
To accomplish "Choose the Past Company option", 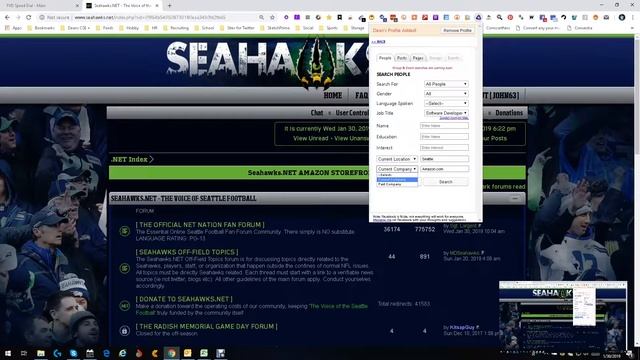I will [x=397, y=184].
